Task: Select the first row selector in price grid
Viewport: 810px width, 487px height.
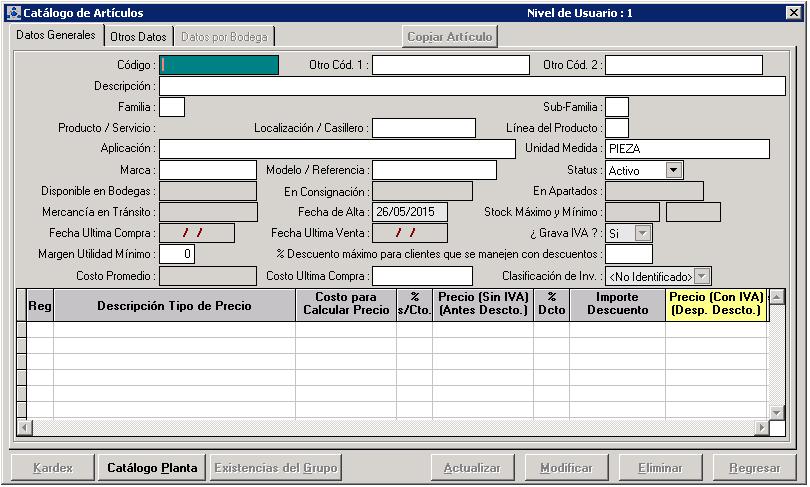Action: 21,328
